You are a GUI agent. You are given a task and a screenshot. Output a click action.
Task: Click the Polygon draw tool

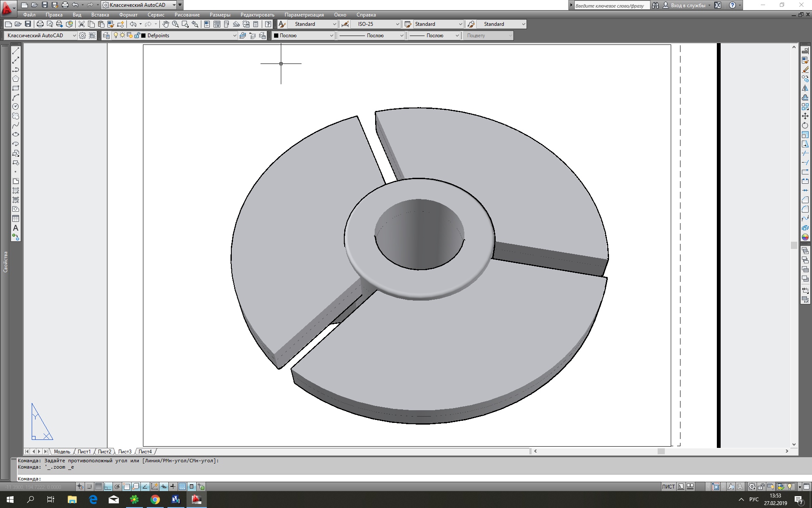(x=16, y=79)
